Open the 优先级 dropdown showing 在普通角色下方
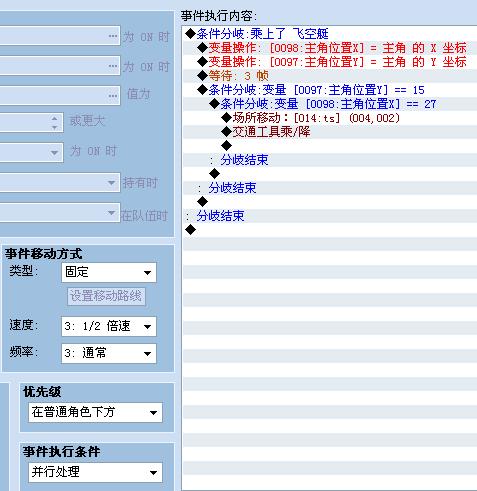The width and height of the screenshot is (477, 491). point(95,412)
